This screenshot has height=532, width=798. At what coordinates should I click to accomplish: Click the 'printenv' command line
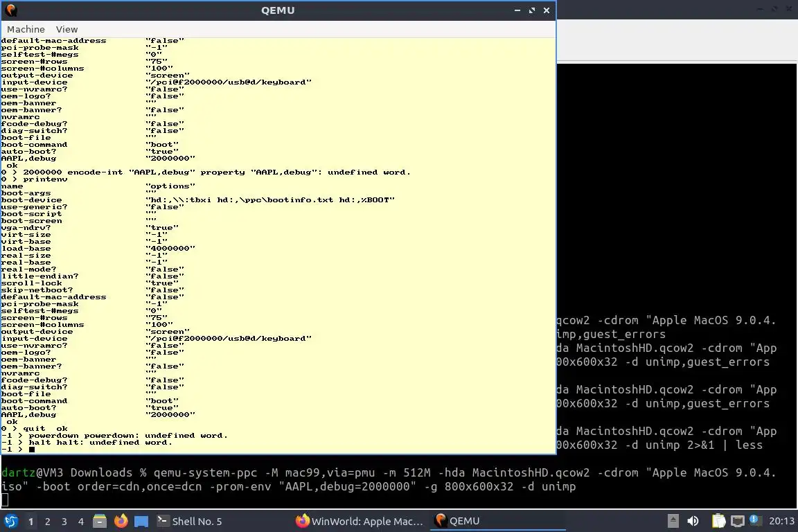(34, 179)
